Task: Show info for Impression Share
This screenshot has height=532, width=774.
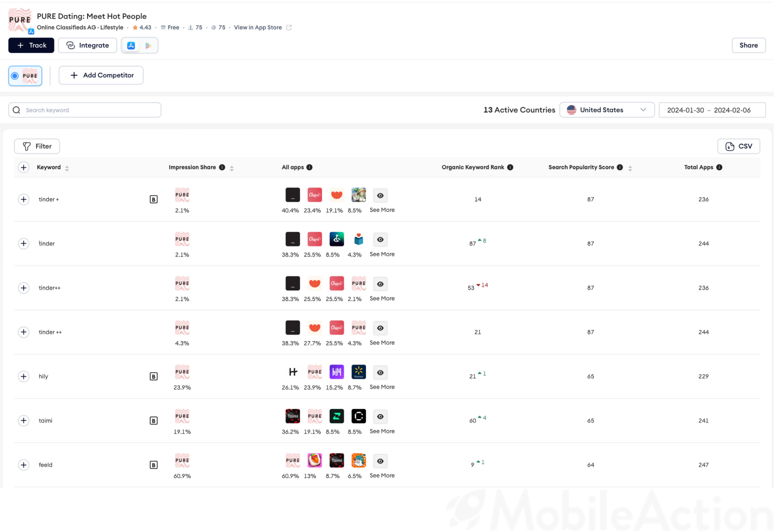Action: 222,167
